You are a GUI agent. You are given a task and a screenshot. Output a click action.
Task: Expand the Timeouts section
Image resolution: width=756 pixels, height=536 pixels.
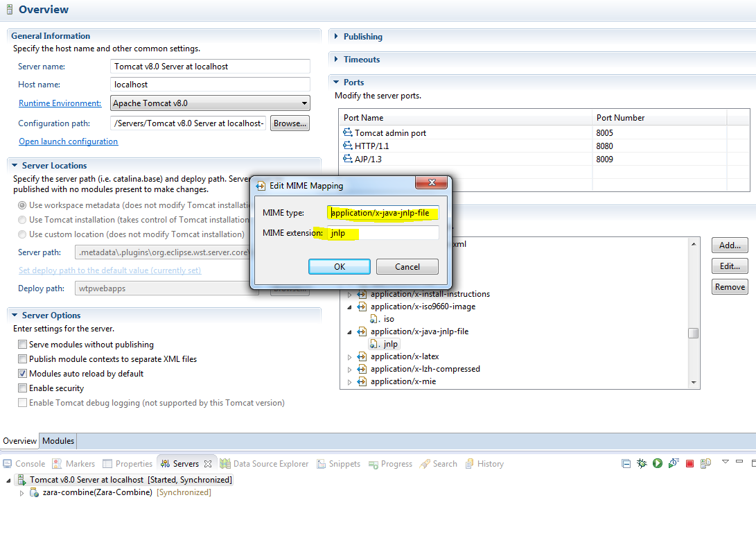(336, 59)
